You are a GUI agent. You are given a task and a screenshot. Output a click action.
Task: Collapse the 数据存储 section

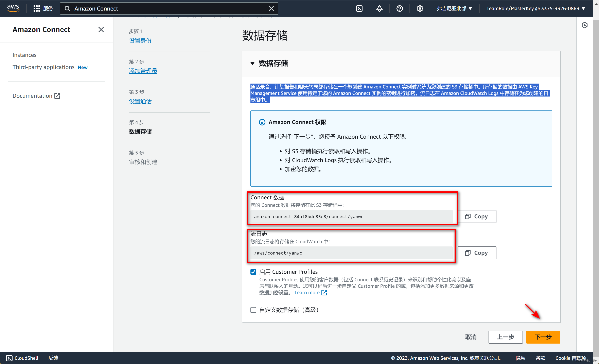(x=252, y=63)
